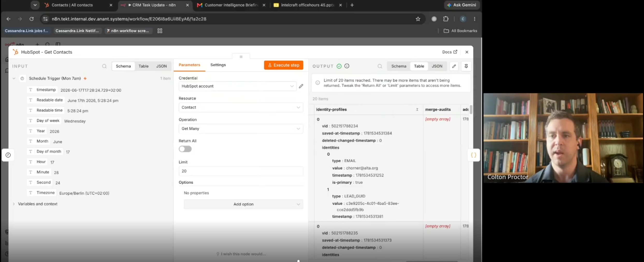644x262 pixels.
Task: Collapse the Schedule Trigger (Mon 7am) node
Action: click(x=14, y=78)
